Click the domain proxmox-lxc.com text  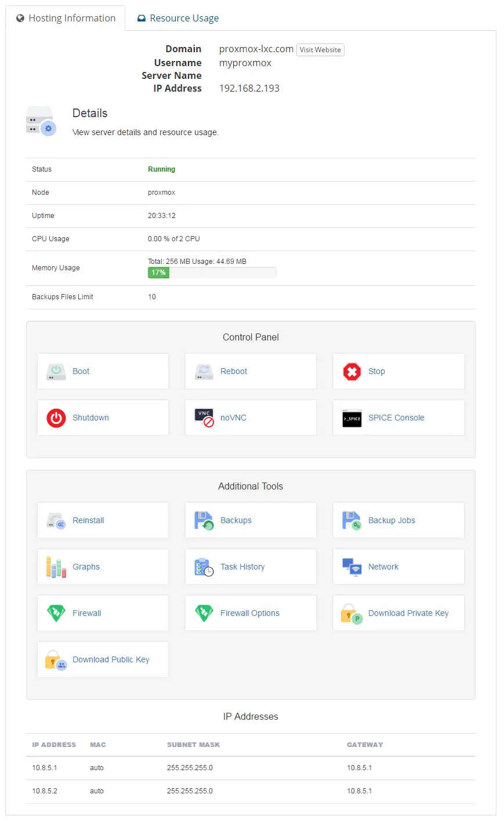[x=256, y=49]
